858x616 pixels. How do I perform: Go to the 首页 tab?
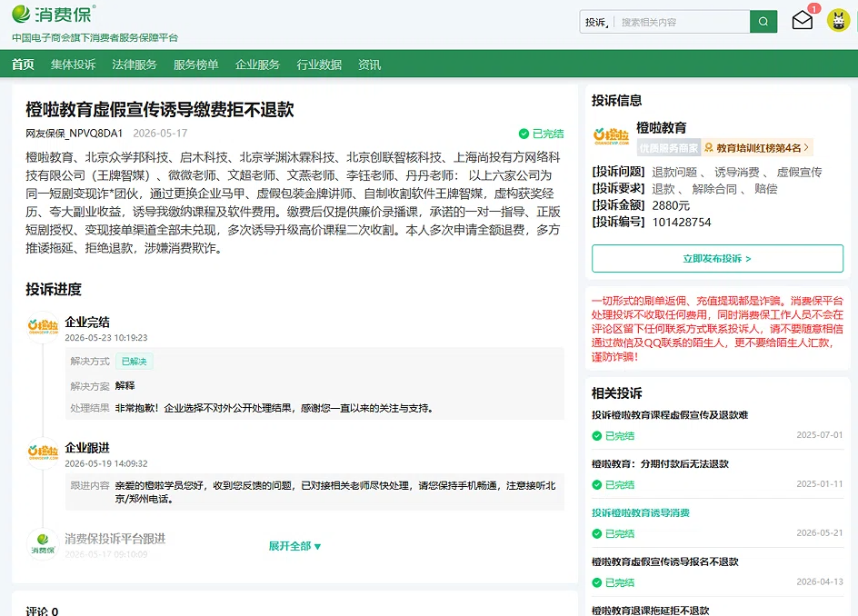(23, 65)
